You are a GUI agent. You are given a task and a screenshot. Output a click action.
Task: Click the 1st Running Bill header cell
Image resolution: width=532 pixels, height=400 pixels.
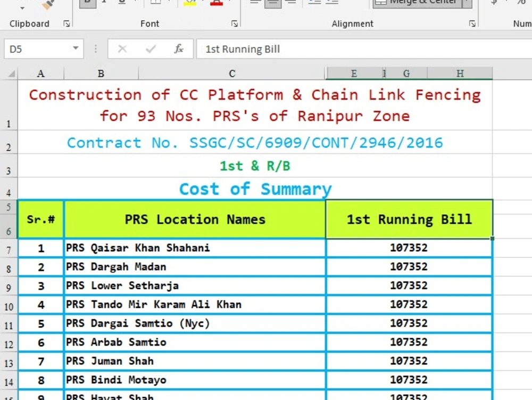tap(409, 219)
